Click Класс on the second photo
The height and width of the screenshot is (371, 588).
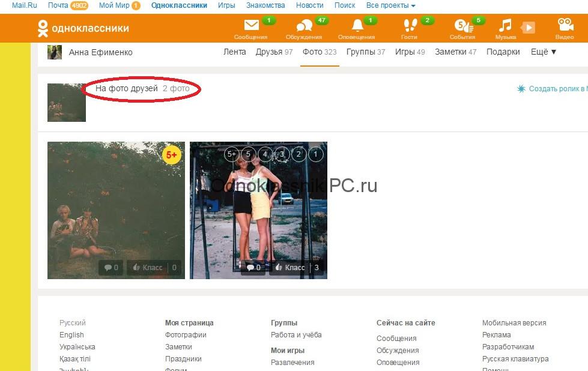[x=290, y=268]
